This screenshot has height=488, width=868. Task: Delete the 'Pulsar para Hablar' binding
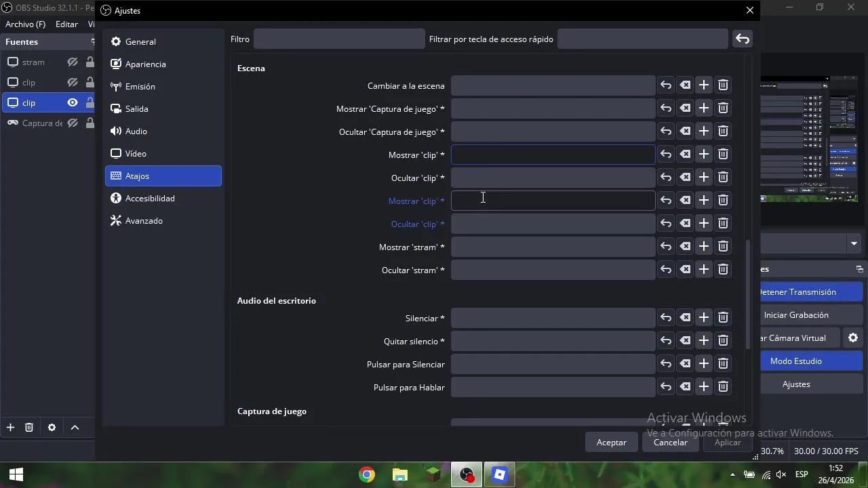(x=723, y=387)
